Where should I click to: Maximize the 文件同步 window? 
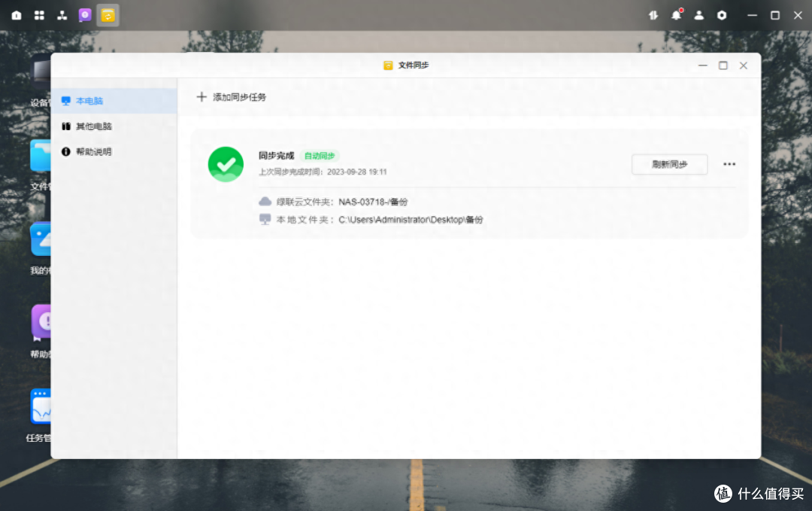[x=723, y=65]
